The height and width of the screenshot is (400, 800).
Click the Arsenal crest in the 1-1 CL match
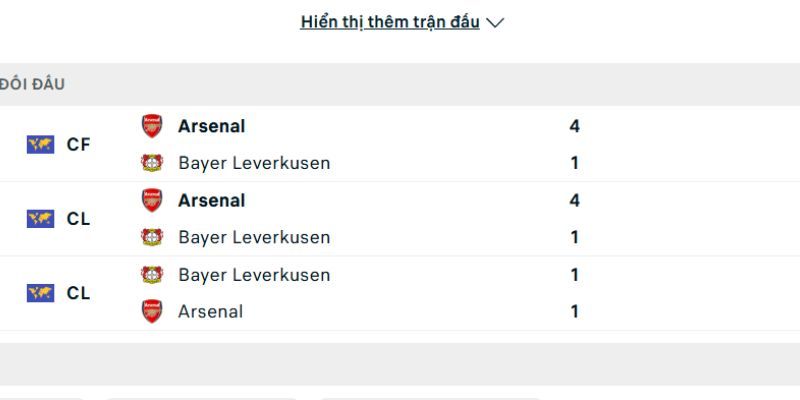[x=151, y=311]
